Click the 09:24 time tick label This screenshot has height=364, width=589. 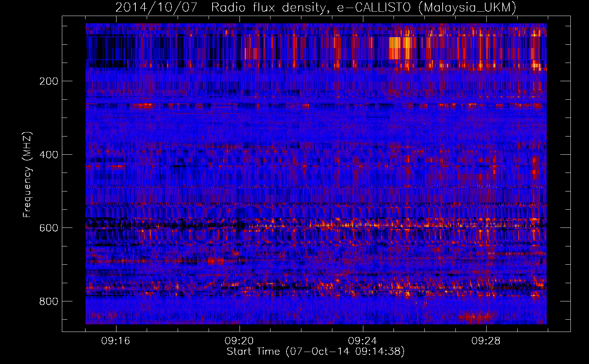click(x=363, y=341)
